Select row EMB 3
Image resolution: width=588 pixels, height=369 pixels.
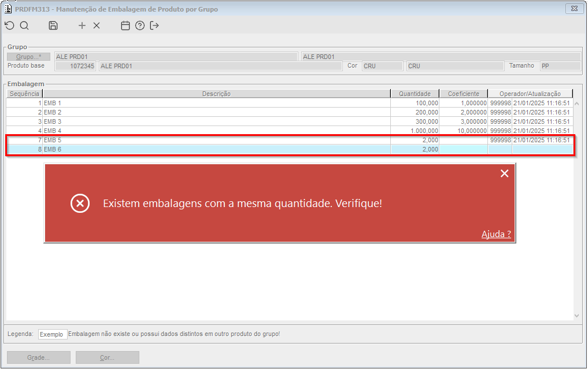pos(290,121)
